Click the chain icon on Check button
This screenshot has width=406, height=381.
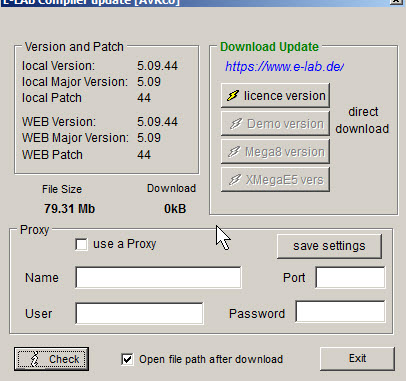click(x=34, y=359)
